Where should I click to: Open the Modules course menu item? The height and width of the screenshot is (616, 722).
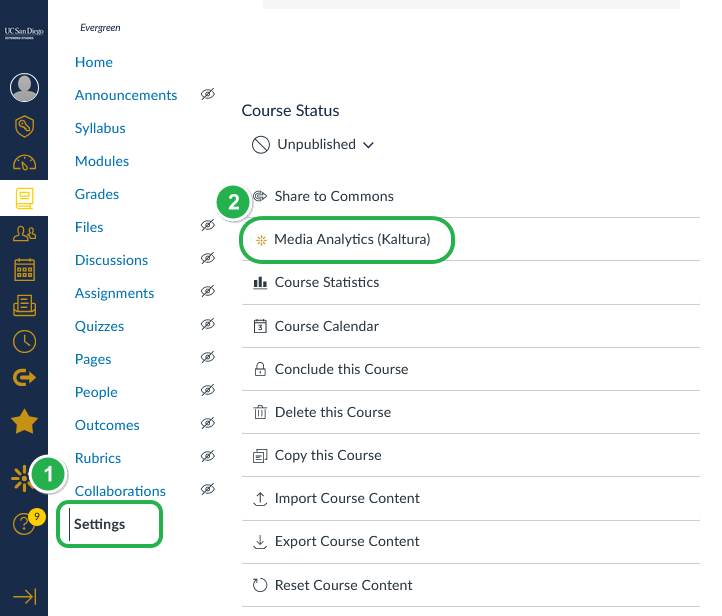pyautogui.click(x=101, y=161)
